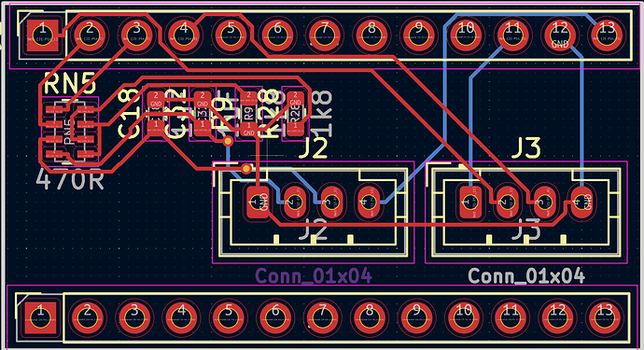Click the white Conn_01x04 label under J3
Screen dimensions: 644x350
point(526,275)
